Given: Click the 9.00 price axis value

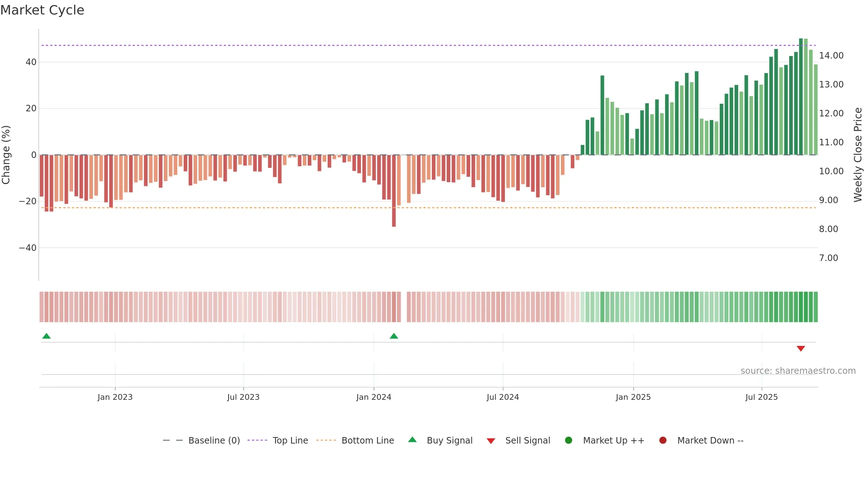Looking at the screenshot, I should tap(829, 200).
